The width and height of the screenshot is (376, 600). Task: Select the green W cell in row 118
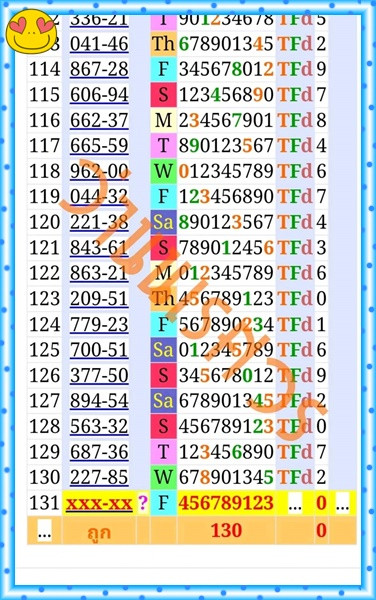163,171
